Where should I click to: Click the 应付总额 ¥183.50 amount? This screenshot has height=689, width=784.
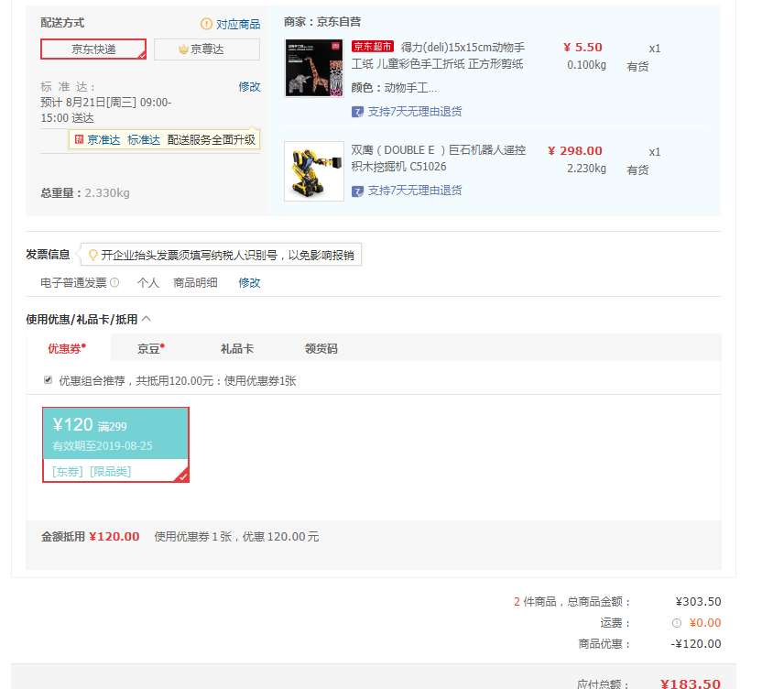point(690,684)
